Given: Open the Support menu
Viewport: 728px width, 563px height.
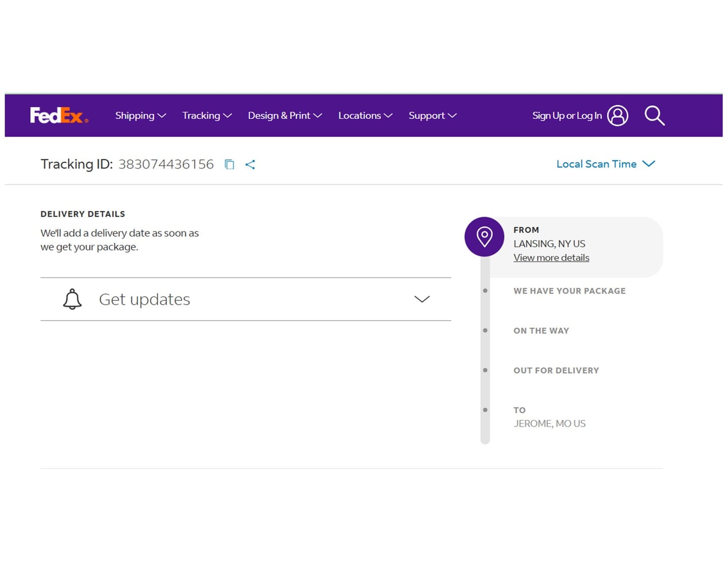Looking at the screenshot, I should (x=432, y=116).
